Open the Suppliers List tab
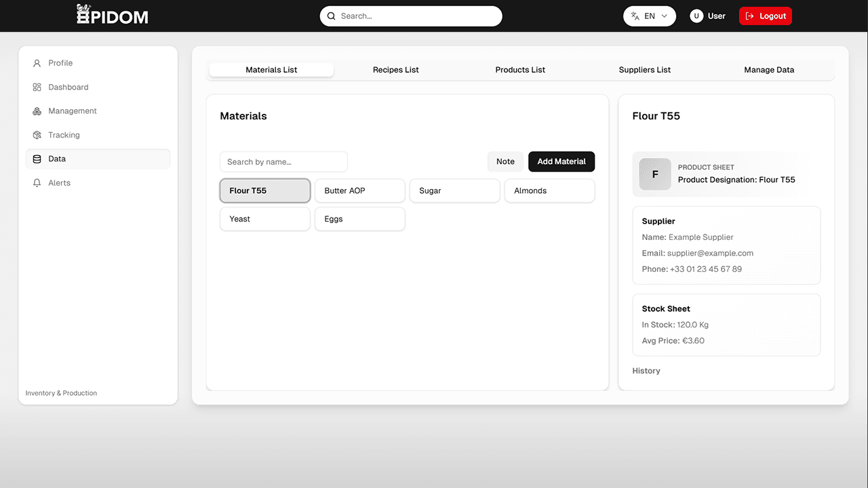Image resolution: width=868 pixels, height=488 pixels. click(644, 69)
